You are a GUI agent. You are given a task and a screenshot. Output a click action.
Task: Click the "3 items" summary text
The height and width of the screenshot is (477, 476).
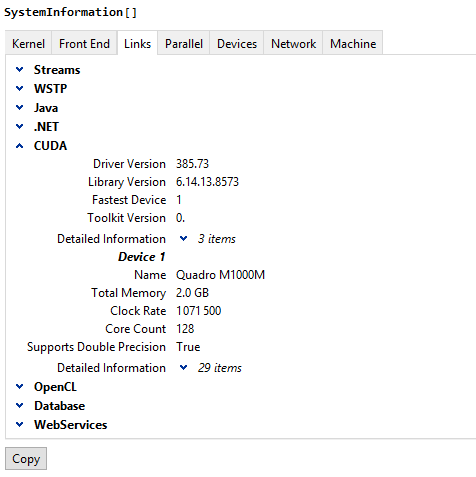pos(217,239)
